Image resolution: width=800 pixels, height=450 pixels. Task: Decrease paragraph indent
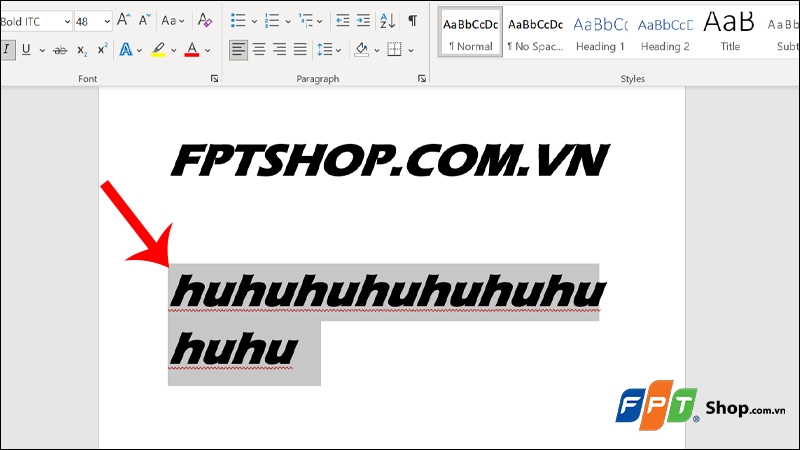coord(342,20)
